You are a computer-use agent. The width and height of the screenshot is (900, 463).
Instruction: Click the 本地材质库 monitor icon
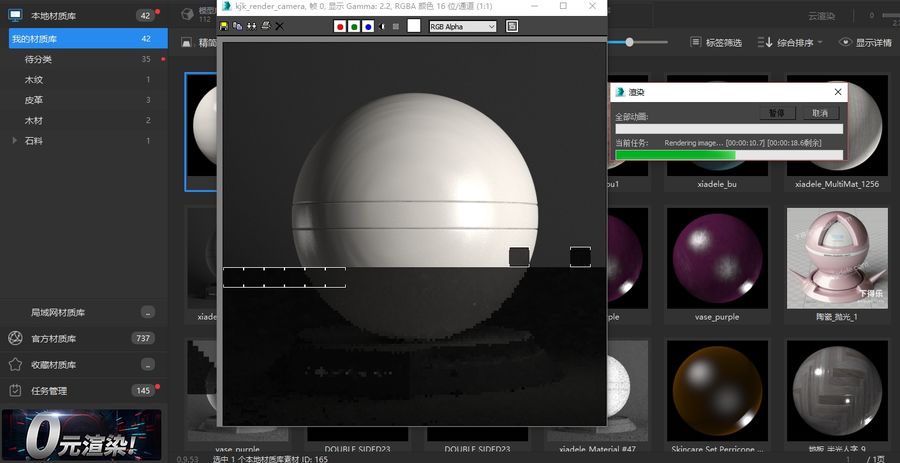[x=15, y=15]
